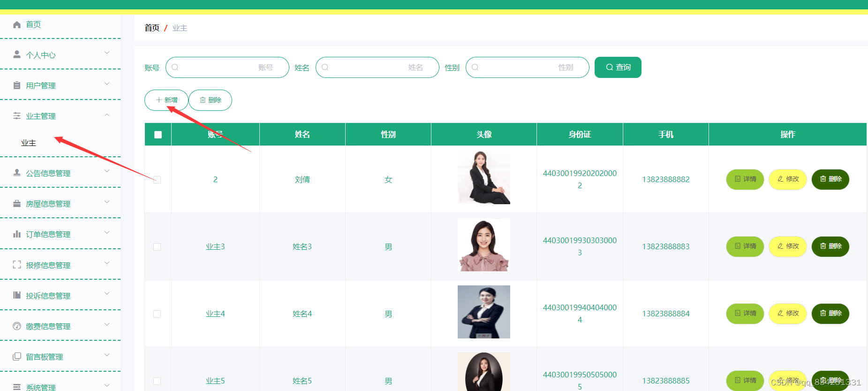Focus the 姓名 search input
868x391 pixels.
click(x=377, y=67)
